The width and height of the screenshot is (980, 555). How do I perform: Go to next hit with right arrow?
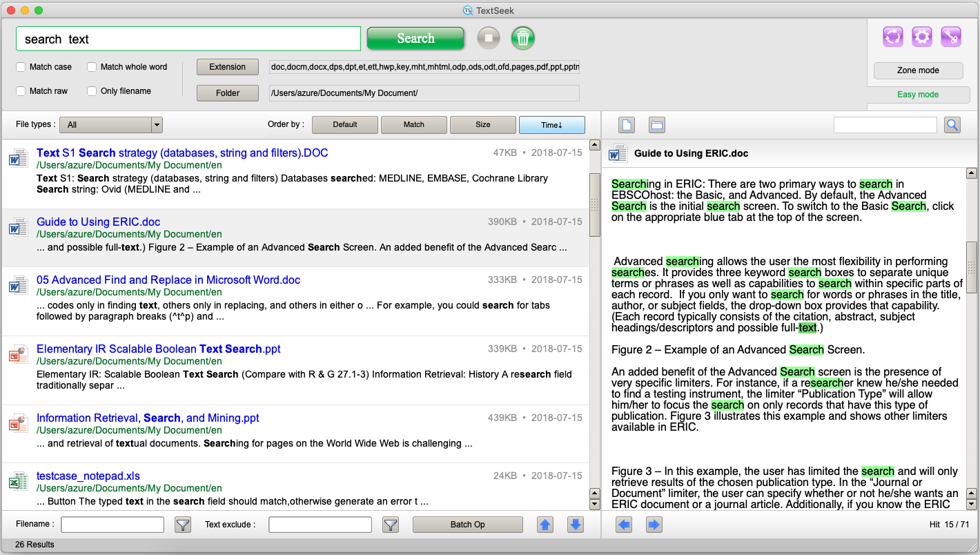pos(654,525)
